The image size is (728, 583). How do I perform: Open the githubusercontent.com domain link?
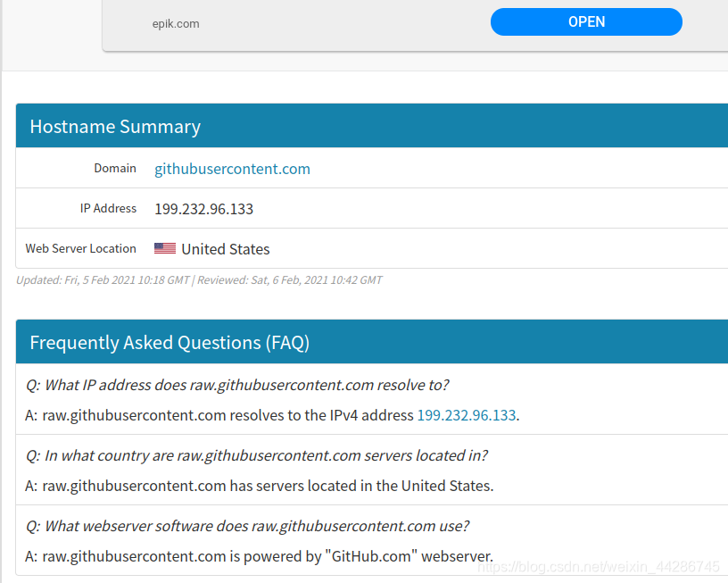pyautogui.click(x=232, y=169)
